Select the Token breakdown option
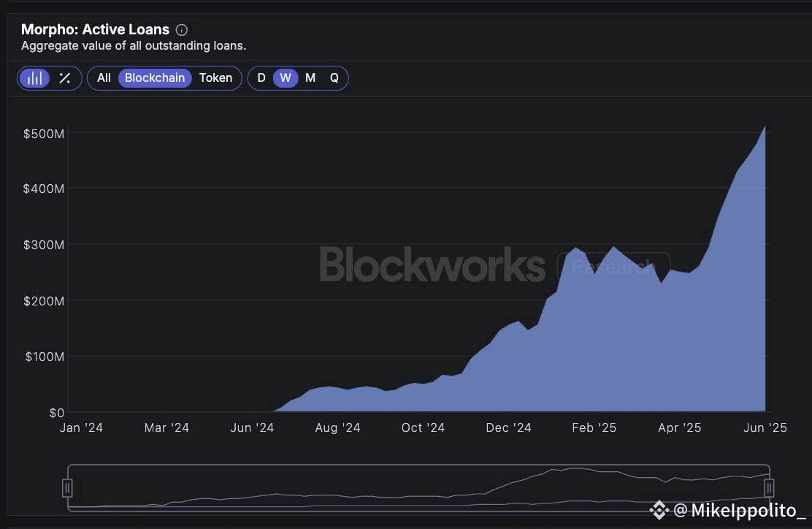This screenshot has height=529, width=812. coord(216,78)
